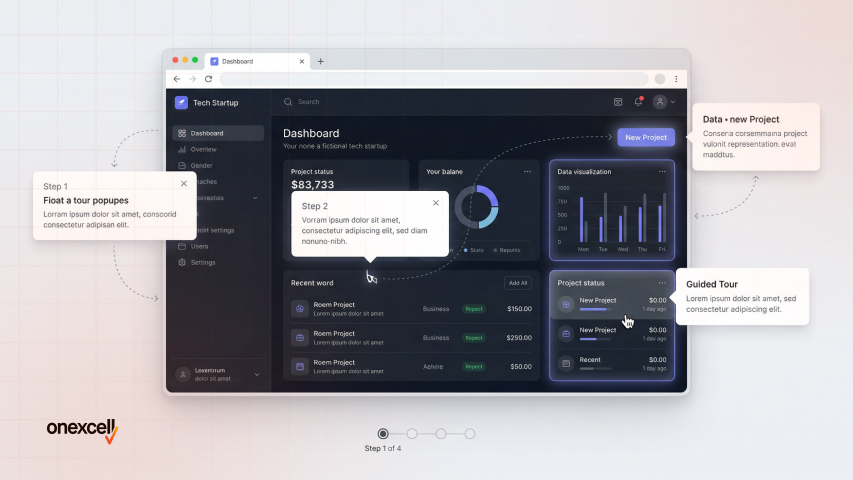
Task: Click the Repect tag on $50.00 row
Action: pos(474,366)
